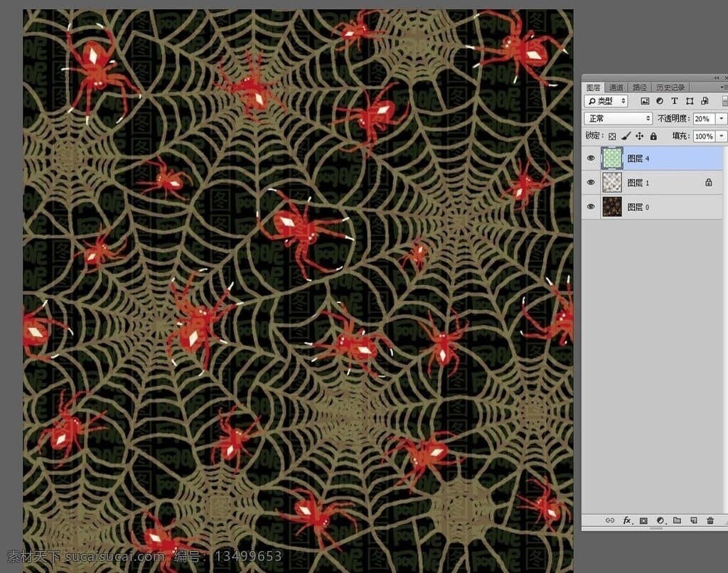Toggle the layer filtering switch
Screen dimensions: 728x573
724,101
